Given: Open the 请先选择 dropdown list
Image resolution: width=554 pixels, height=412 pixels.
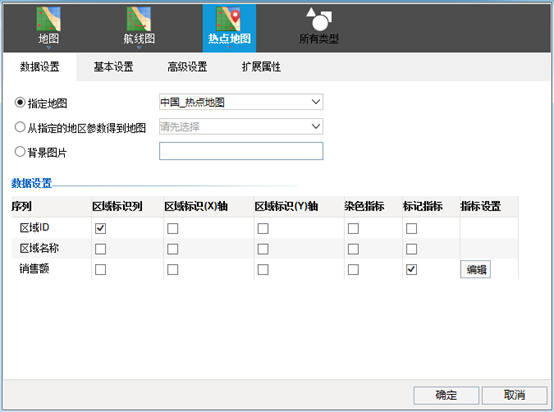Looking at the screenshot, I should point(241,126).
